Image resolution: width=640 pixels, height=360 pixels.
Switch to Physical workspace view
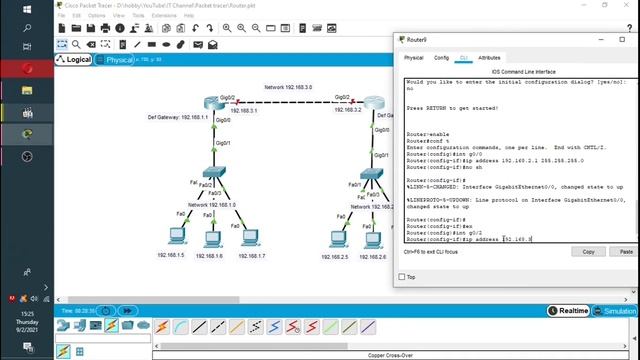point(114,60)
